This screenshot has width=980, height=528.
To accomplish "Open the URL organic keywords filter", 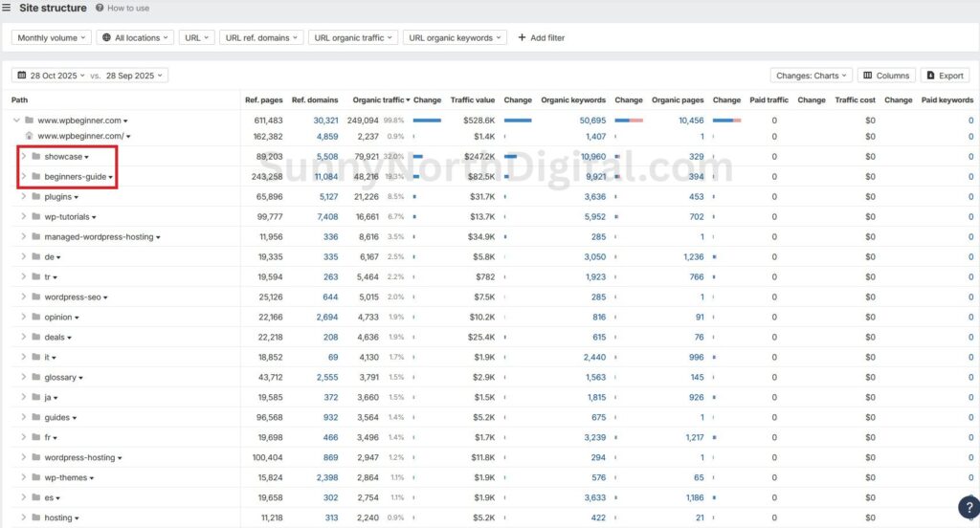I will (455, 37).
